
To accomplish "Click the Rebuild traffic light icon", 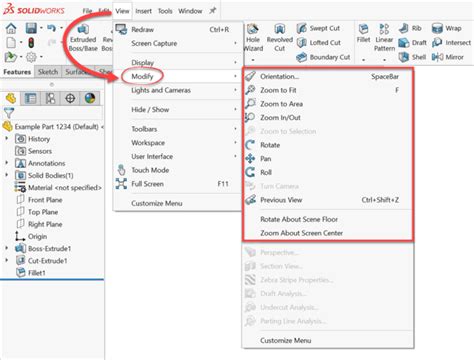I will pos(31,43).
